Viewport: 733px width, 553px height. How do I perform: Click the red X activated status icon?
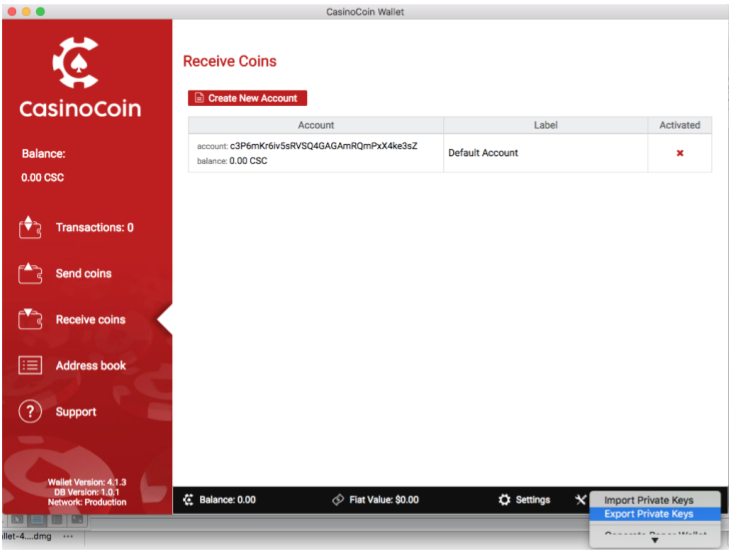[680, 153]
